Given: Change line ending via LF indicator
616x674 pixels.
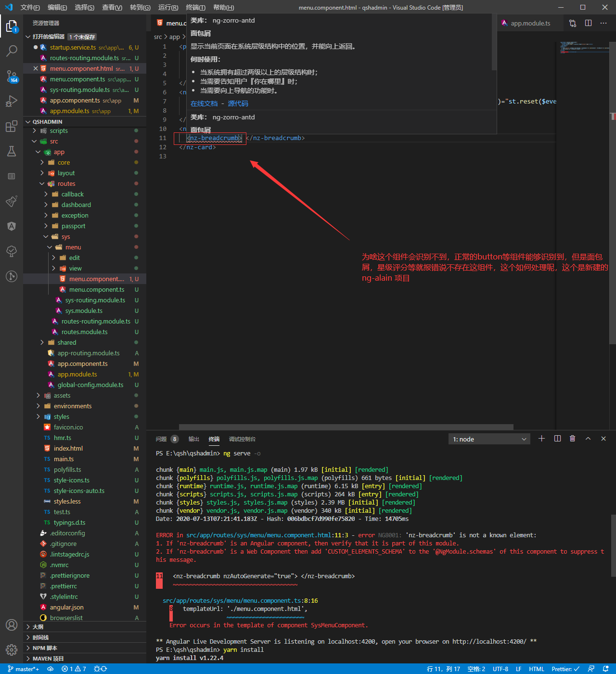Looking at the screenshot, I should (x=518, y=669).
